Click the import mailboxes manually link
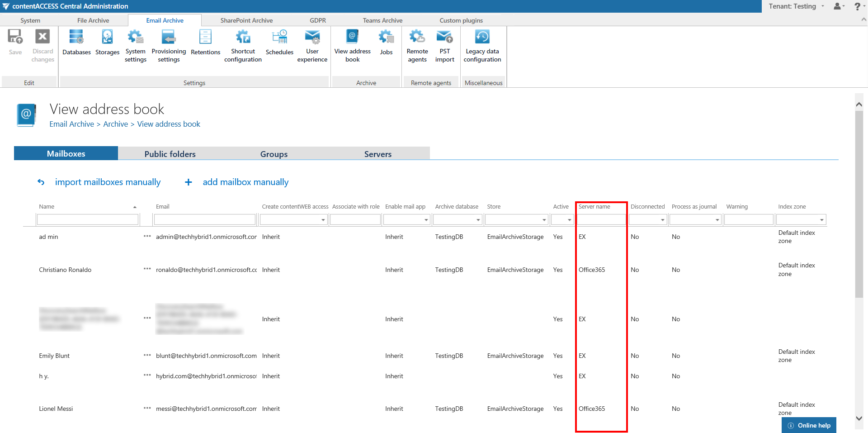 point(108,182)
